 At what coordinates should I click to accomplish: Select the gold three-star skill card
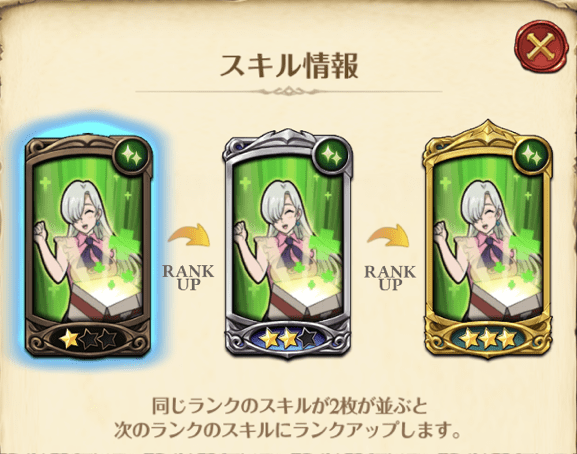[x=488, y=240]
